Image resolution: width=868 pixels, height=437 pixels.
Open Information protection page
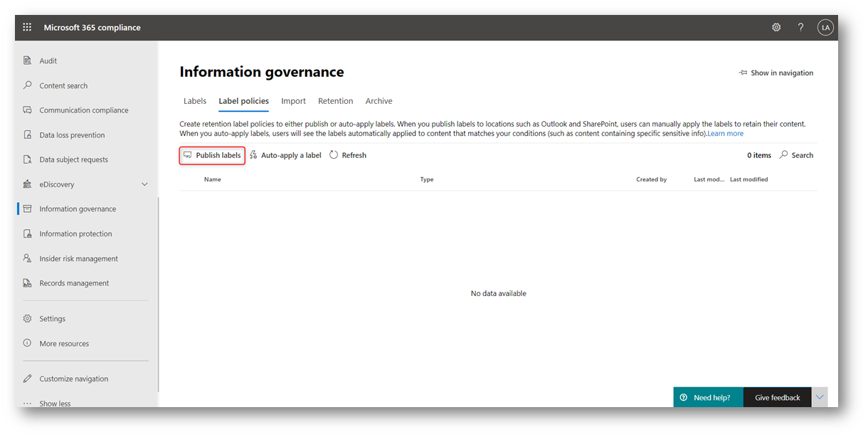(x=75, y=233)
